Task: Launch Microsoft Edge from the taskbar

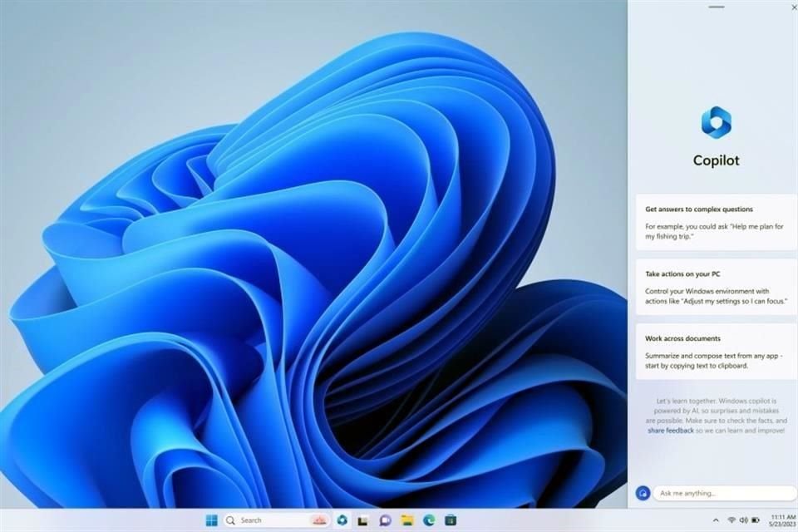Action: (x=428, y=520)
